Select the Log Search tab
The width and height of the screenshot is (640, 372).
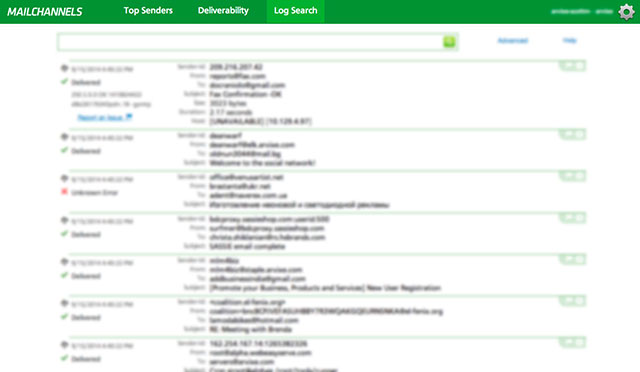[296, 11]
